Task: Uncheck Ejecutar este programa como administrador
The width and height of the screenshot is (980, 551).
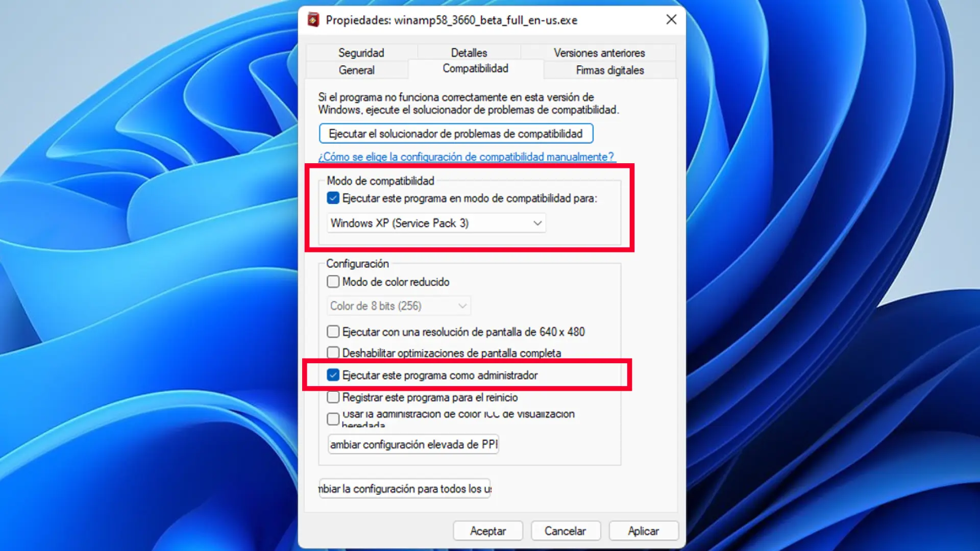Action: tap(333, 375)
